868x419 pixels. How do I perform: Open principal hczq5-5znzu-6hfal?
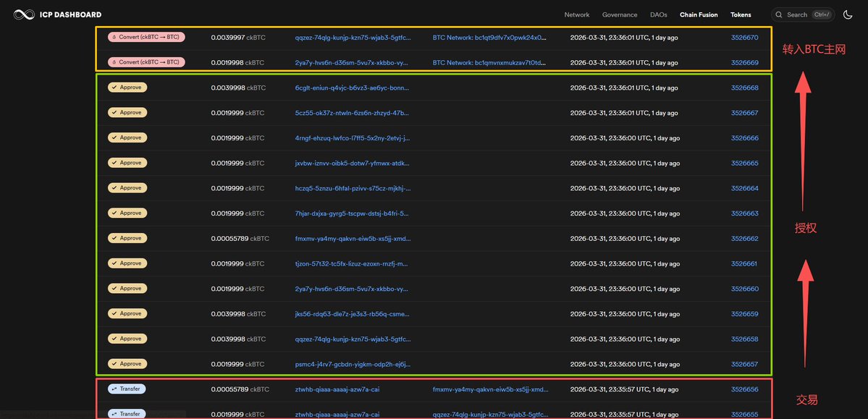pyautogui.click(x=353, y=188)
